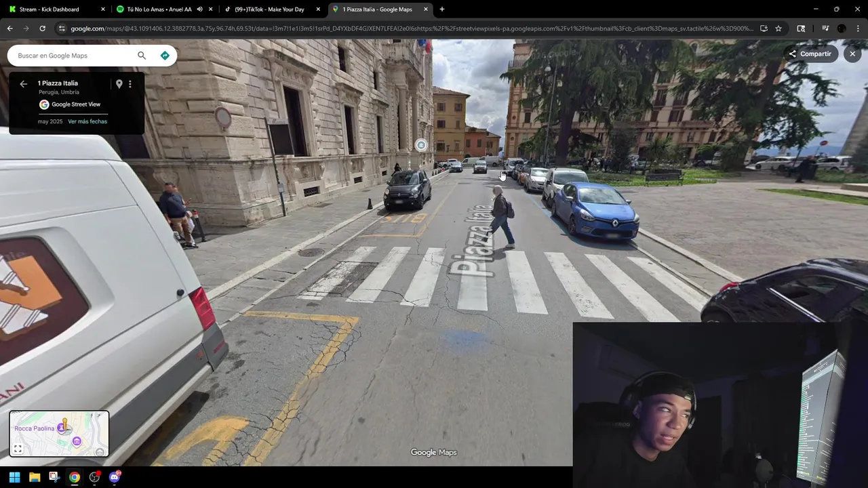868x488 pixels.
Task: Close the Kick Dashboard tab
Action: pos(103,9)
